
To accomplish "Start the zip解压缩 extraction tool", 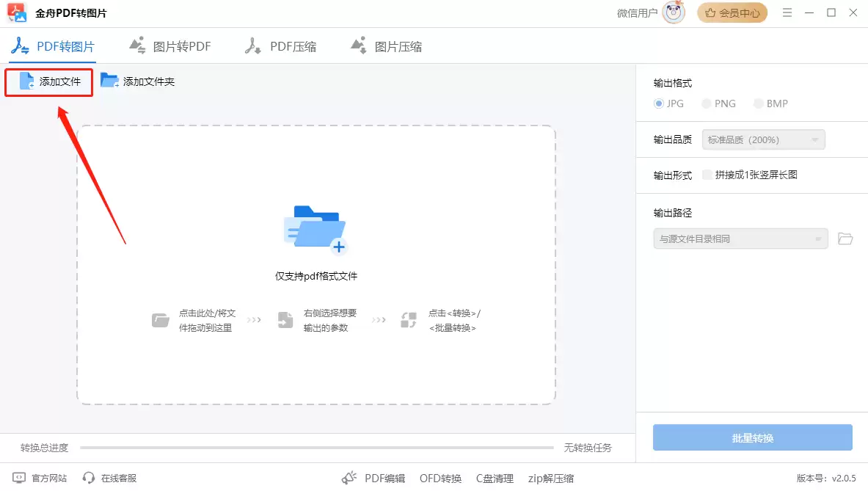I will click(550, 478).
